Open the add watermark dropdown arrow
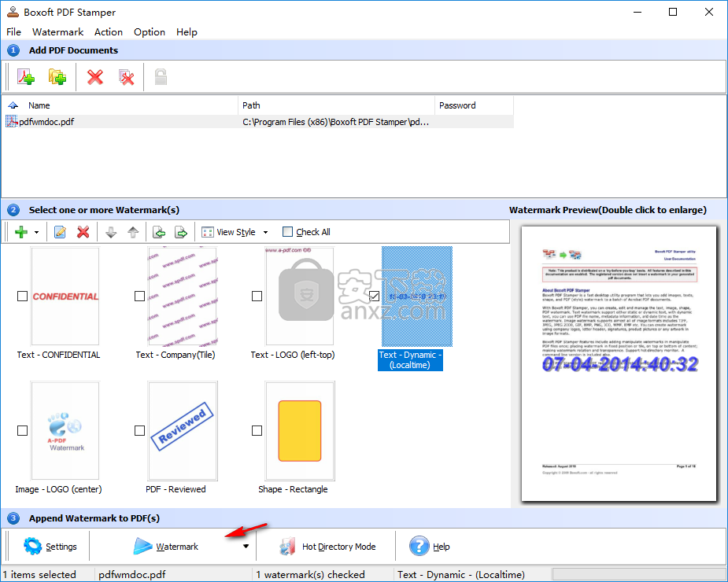The height and width of the screenshot is (582, 728). point(37,232)
